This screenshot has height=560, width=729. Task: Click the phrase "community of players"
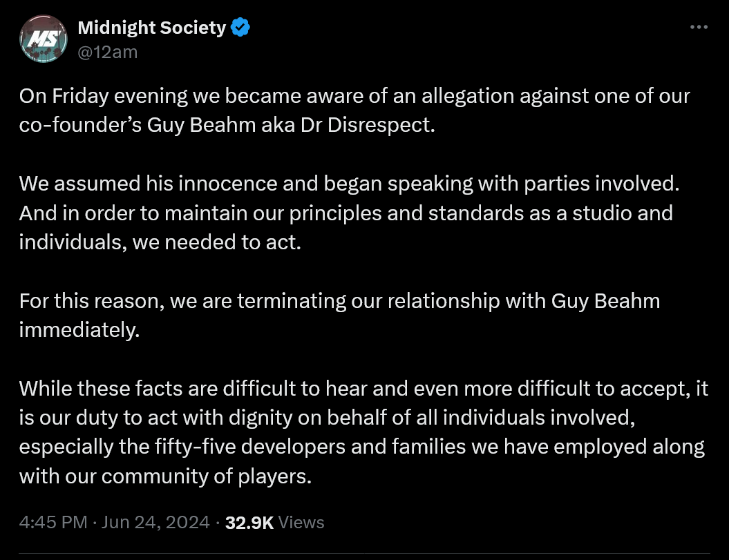tap(207, 476)
